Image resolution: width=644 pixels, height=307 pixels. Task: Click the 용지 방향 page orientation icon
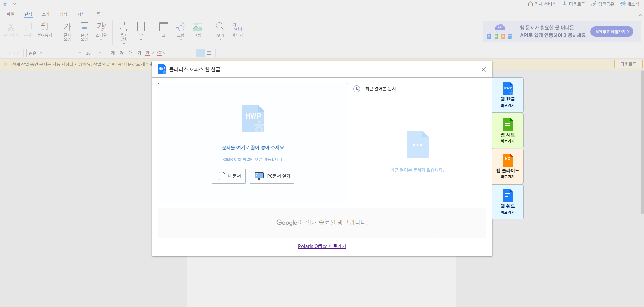click(x=124, y=27)
